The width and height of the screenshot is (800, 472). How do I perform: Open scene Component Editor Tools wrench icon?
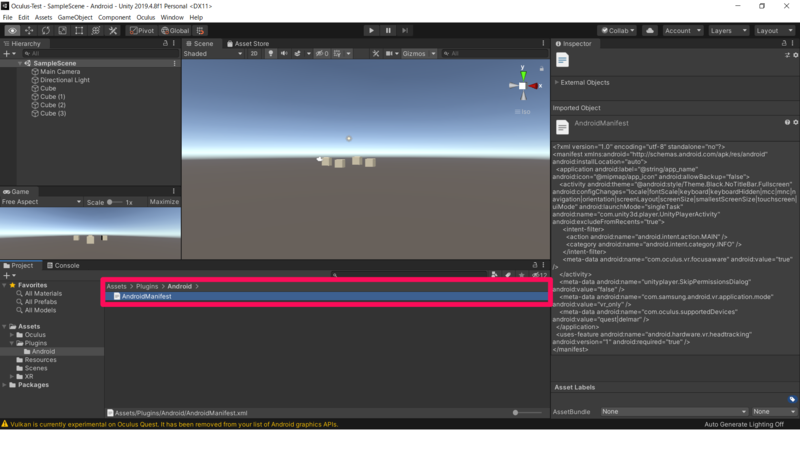376,54
